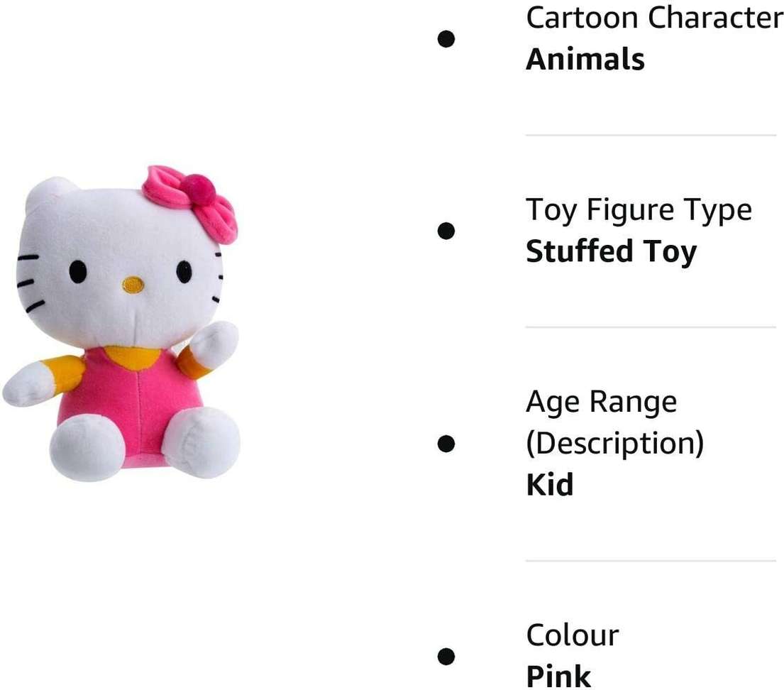
Task: Click the bullet beside Toy Figure Type
Action: tap(446, 231)
